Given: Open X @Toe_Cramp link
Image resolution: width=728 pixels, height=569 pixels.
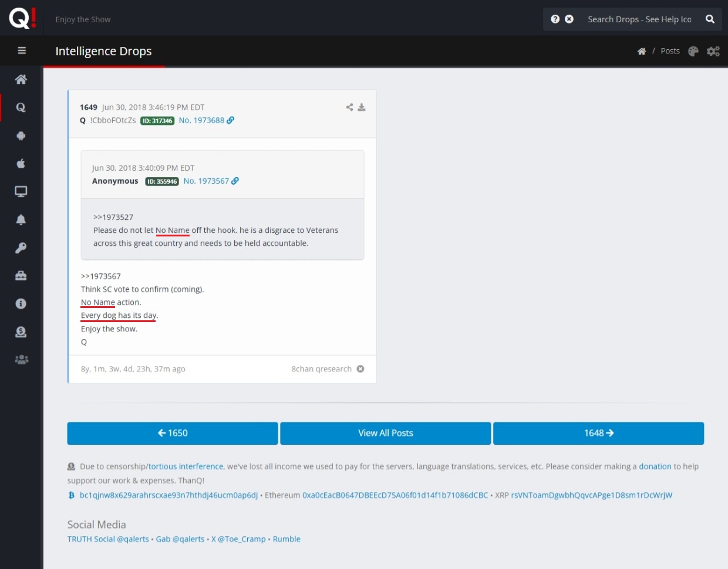Looking at the screenshot, I should coord(238,539).
